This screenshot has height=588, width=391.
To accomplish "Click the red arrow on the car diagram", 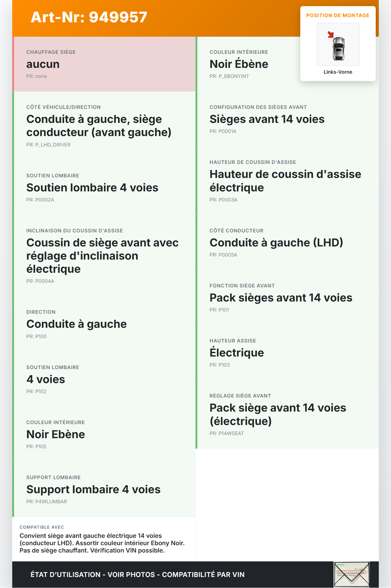I will point(331,35).
